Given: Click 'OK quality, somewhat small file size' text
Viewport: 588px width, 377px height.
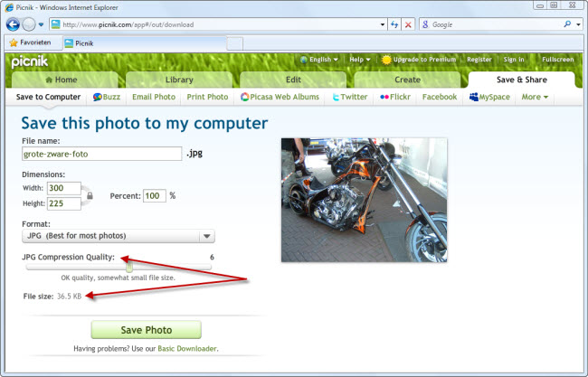Looking at the screenshot, I should (x=119, y=278).
